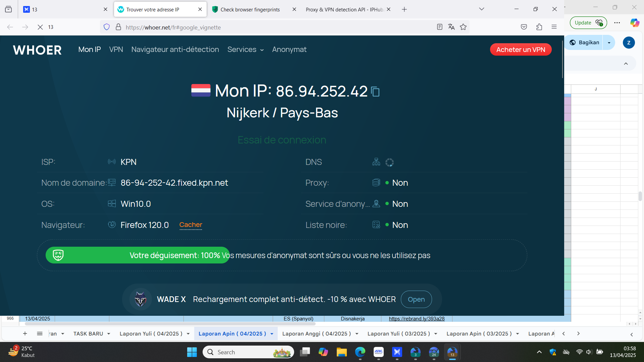This screenshot has height=362, width=644.
Task: Open the Firefox application menu
Action: point(554,27)
